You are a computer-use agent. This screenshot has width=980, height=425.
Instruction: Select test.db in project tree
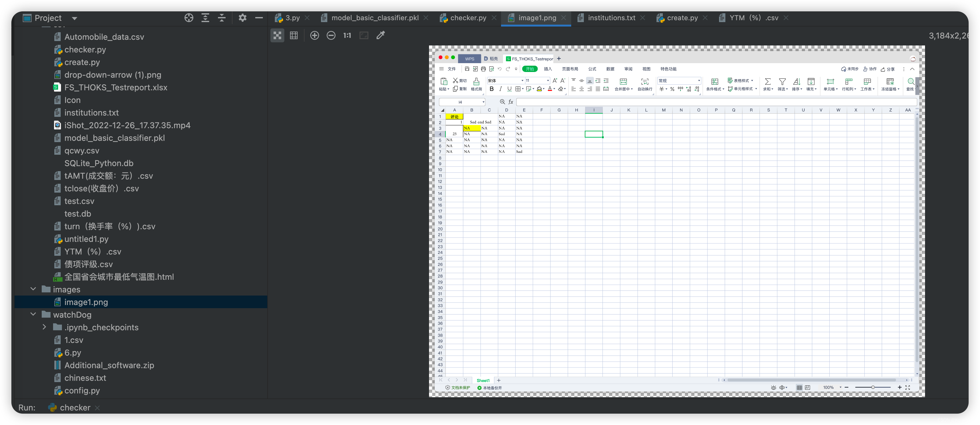pyautogui.click(x=78, y=214)
